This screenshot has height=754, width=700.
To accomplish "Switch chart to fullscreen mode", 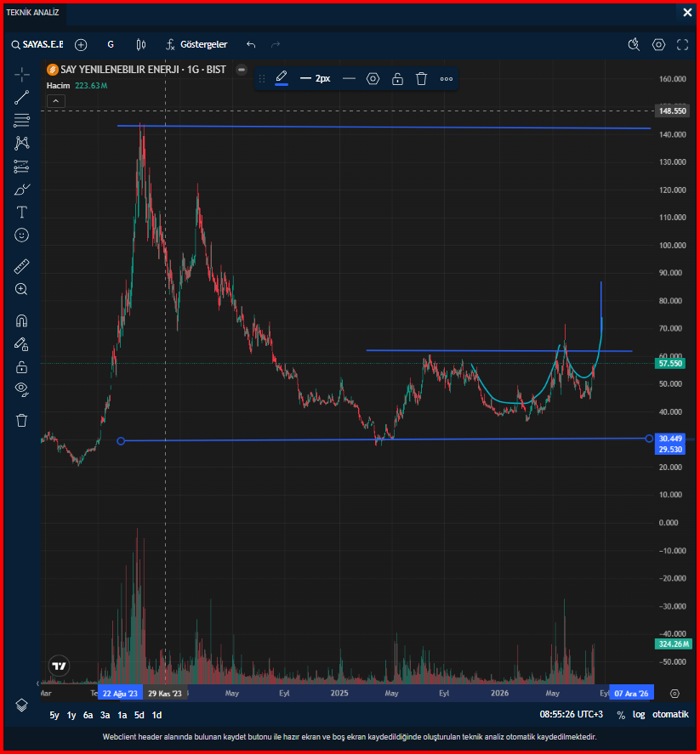I will 683,45.
